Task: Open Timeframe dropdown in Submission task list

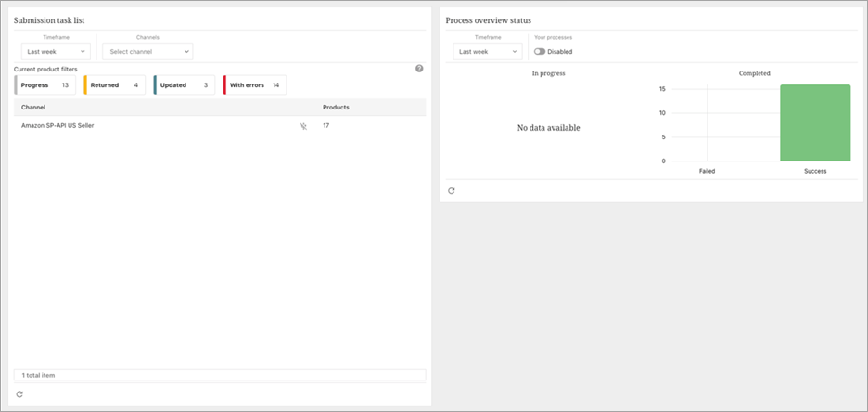Action: coord(56,52)
